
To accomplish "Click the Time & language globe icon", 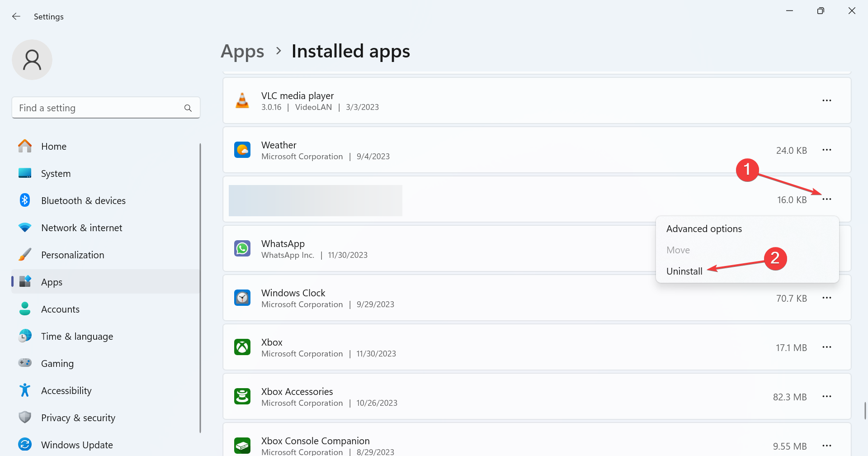I will click(25, 336).
